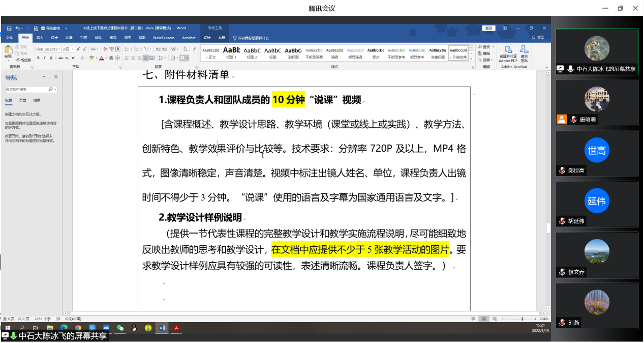Click the Format Painter button

24,60
